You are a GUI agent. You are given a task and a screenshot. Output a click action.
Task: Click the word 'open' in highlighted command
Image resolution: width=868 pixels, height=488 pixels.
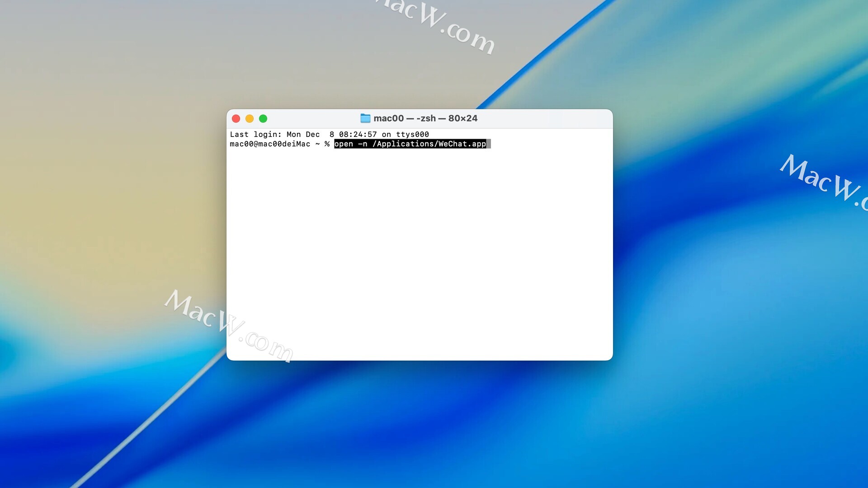point(344,144)
